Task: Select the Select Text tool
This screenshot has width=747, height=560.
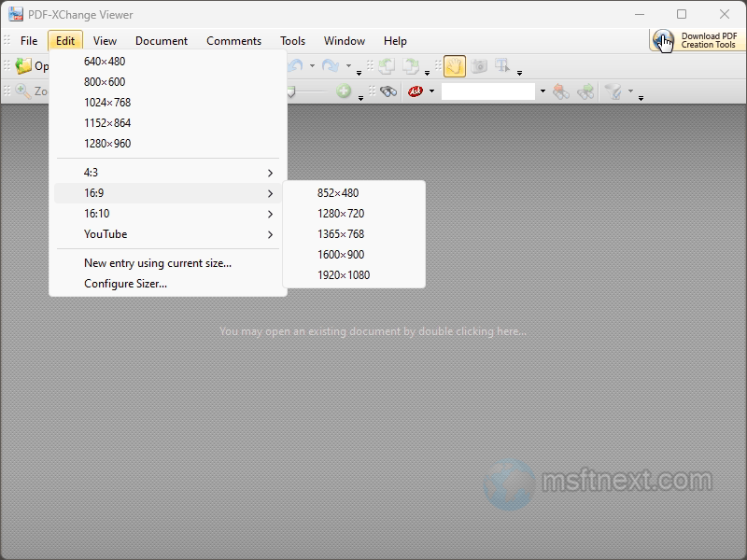Action: pyautogui.click(x=502, y=65)
